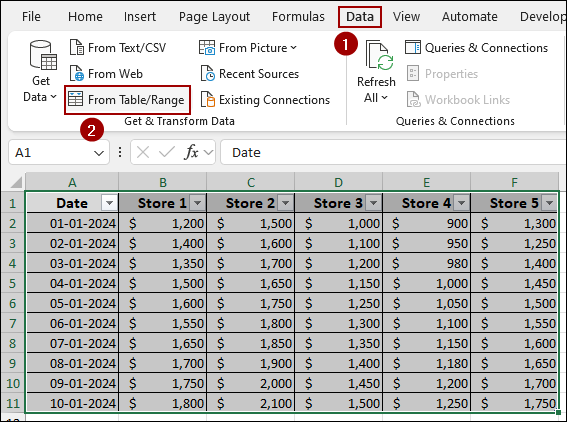Click the Recent Sources icon
Screen dimensions: 567x422
(x=208, y=73)
